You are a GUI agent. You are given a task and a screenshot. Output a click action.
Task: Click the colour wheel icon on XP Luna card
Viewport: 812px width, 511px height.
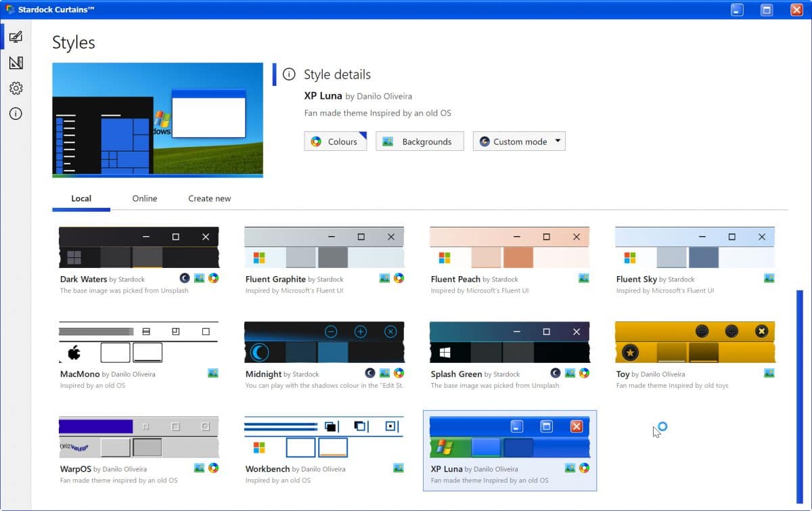pos(583,468)
